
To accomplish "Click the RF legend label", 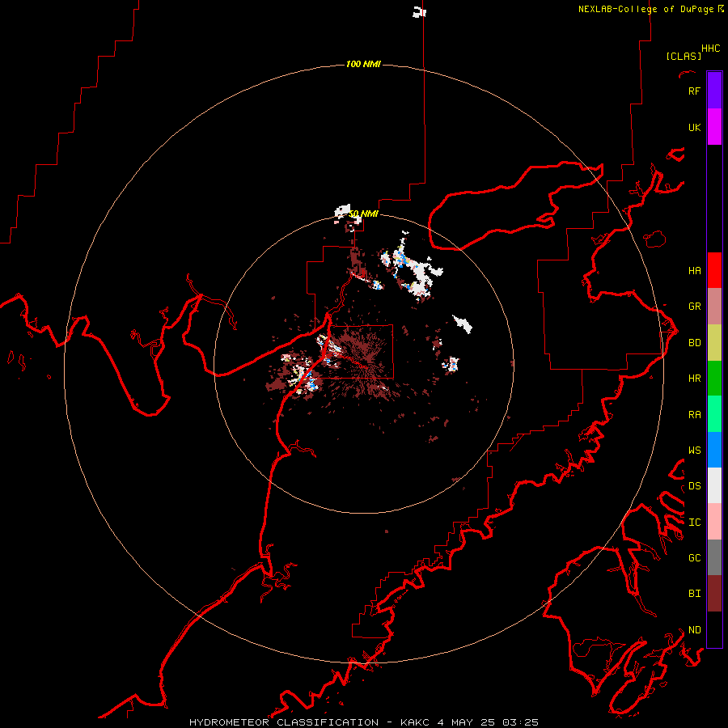I will tap(694, 91).
